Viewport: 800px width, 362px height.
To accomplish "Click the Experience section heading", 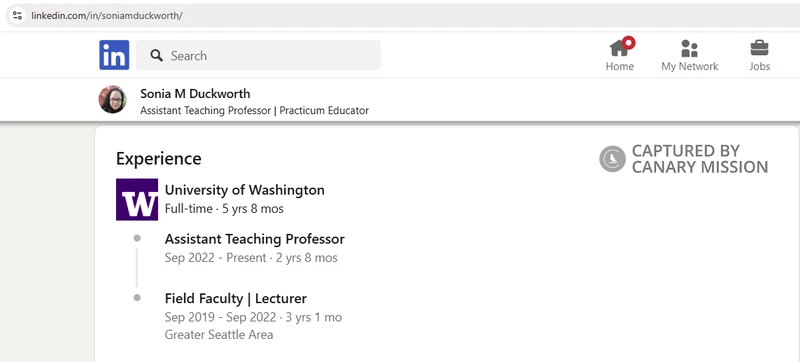I will pos(159,159).
